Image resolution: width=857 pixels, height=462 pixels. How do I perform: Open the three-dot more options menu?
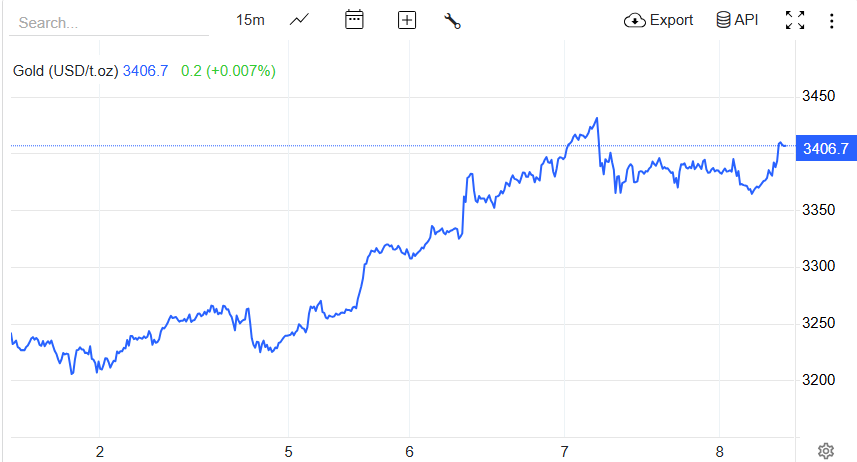pyautogui.click(x=833, y=20)
